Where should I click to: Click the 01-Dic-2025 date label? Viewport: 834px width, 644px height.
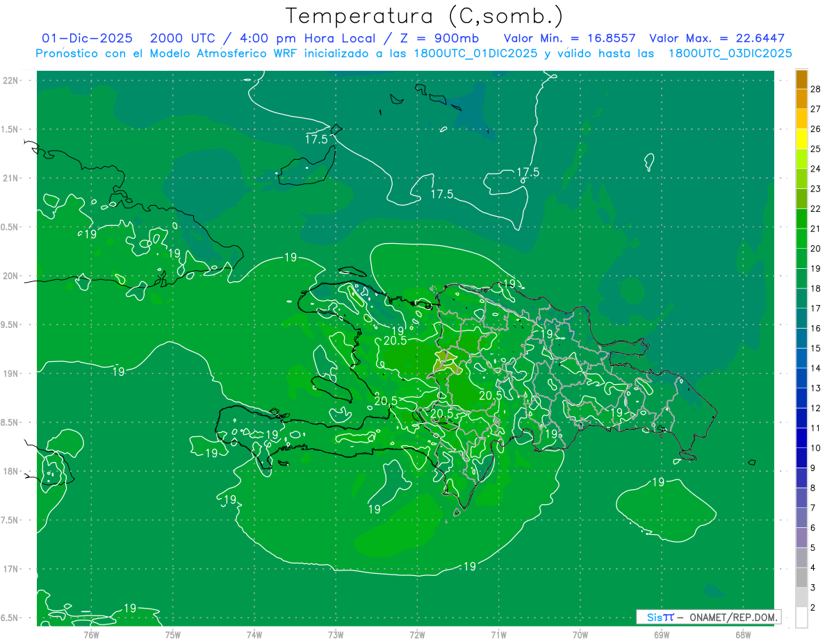[x=87, y=38]
